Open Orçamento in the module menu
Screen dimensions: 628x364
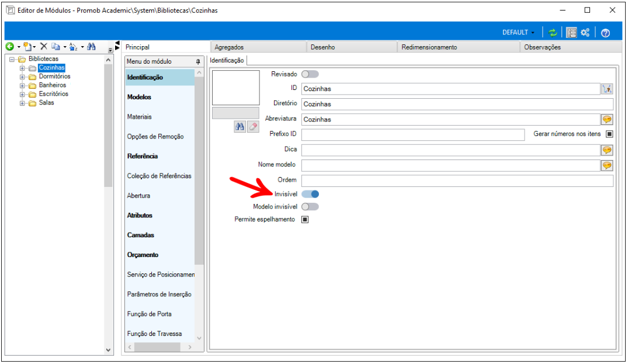(x=143, y=255)
